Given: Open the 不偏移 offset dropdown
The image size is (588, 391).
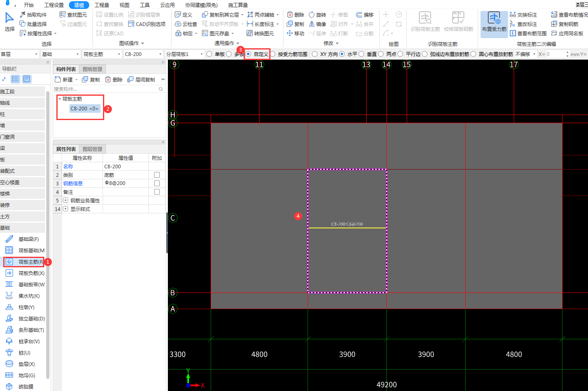Looking at the screenshot, I should tap(526, 54).
